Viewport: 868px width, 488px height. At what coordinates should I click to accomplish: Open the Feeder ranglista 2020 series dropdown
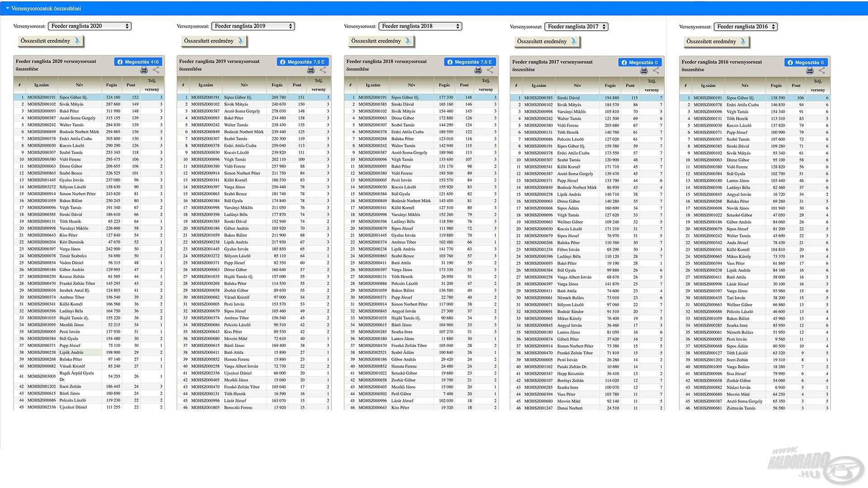(90, 26)
